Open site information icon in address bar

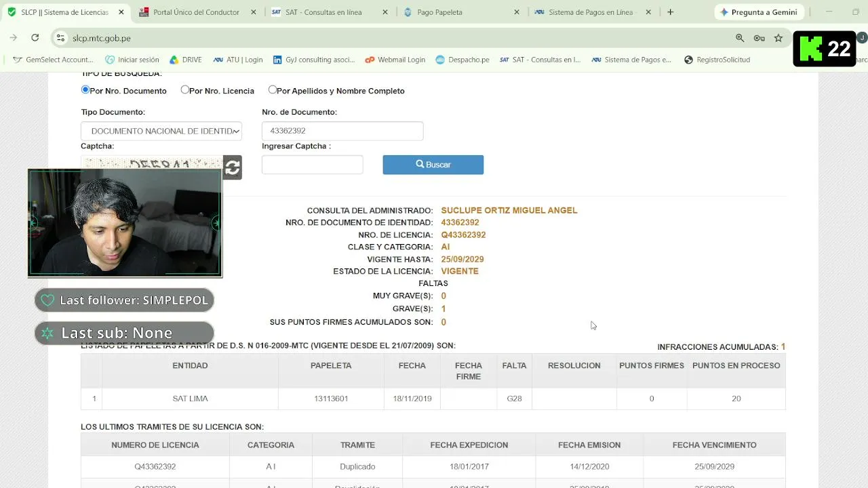pyautogui.click(x=60, y=38)
